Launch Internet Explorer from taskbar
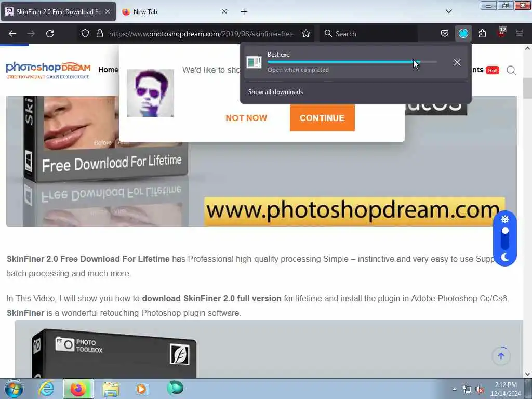Screen dimensions: 532x399 pos(46,389)
